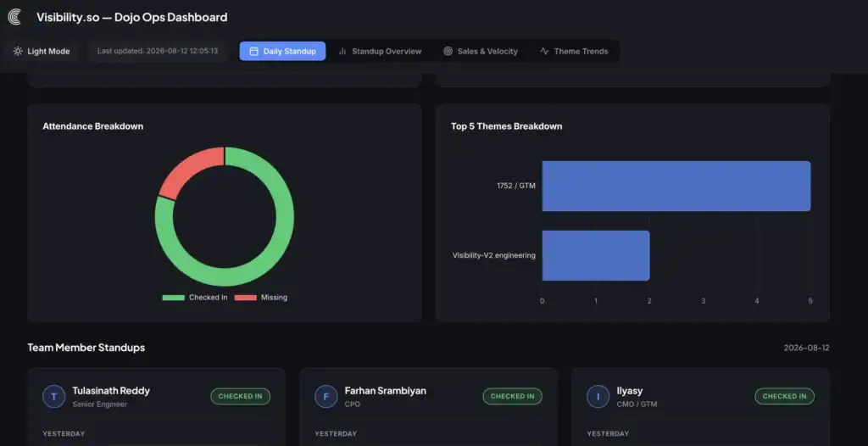
Task: Click the Team Member Standups heading
Action: (x=86, y=348)
